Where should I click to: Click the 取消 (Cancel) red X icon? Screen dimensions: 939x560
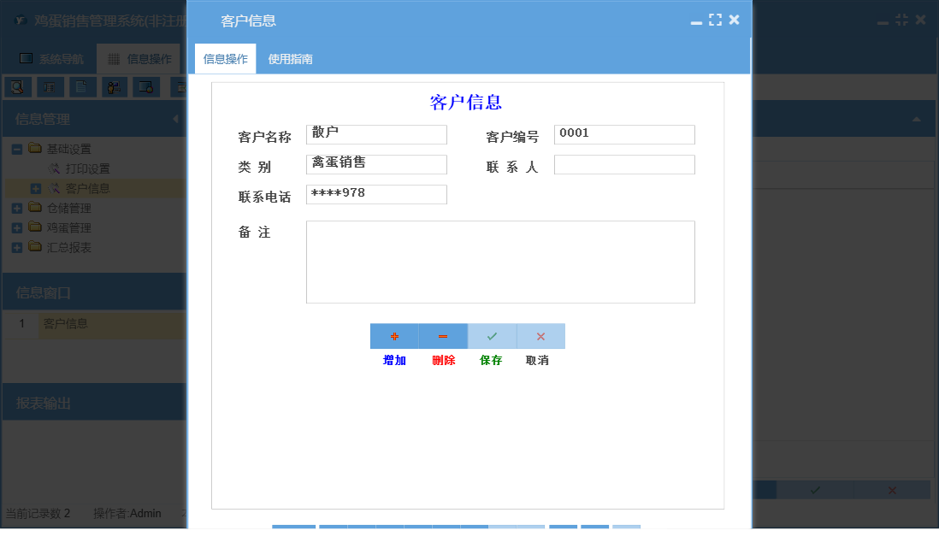click(x=540, y=336)
